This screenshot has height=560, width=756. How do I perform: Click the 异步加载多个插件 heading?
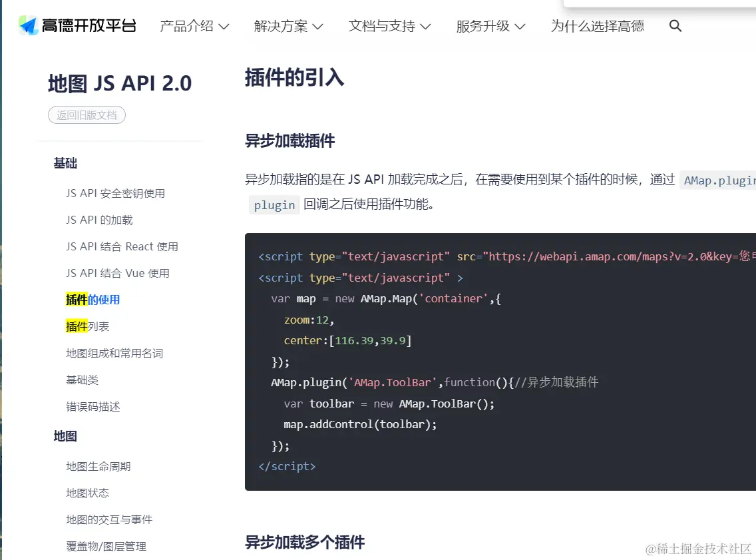pyautogui.click(x=305, y=542)
